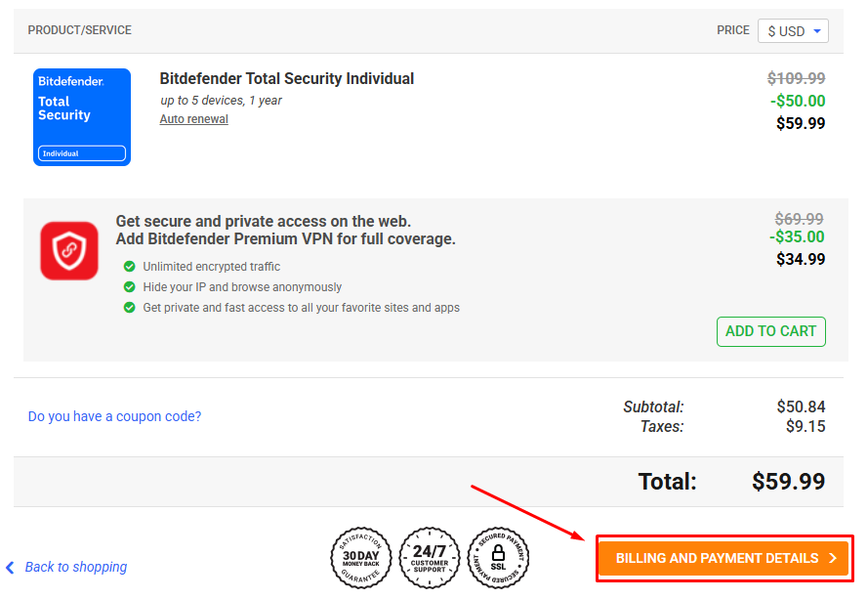This screenshot has height=599, width=868.
Task: Open the Auto renewal link
Action: 193,119
